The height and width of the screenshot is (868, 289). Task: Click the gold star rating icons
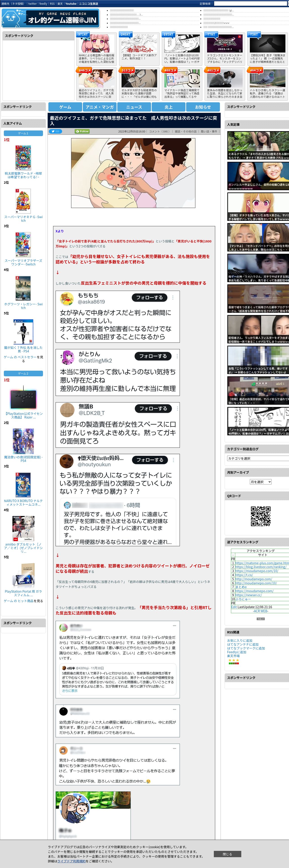click(x=234, y=660)
